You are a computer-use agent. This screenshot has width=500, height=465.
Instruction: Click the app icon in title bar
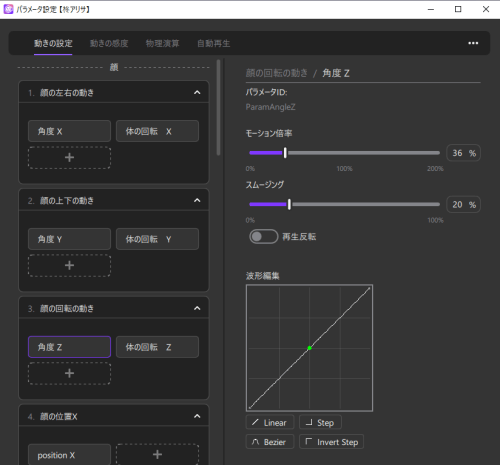click(8, 9)
